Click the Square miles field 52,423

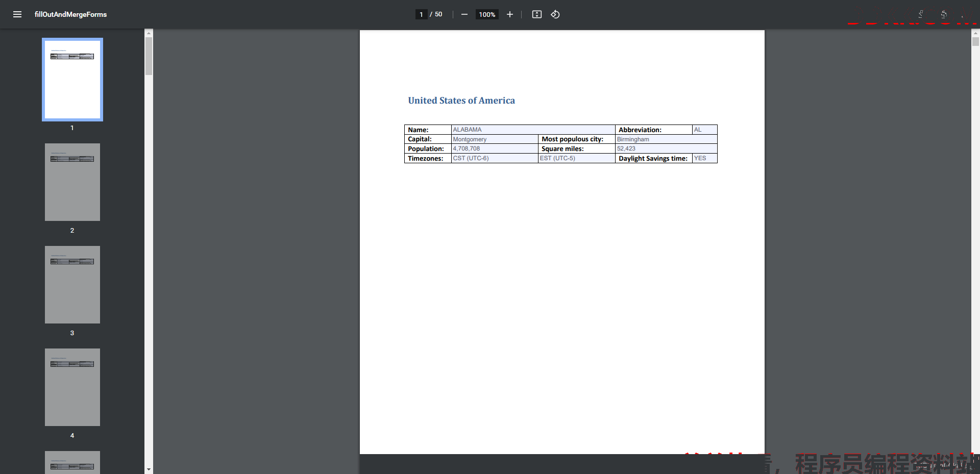[666, 148]
